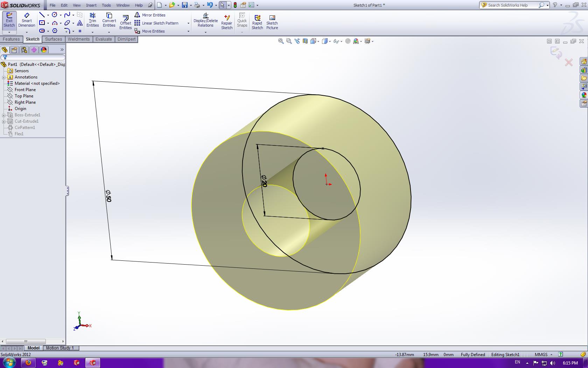Click the Rapid Sketch tool
The width and height of the screenshot is (588, 368).
tap(257, 22)
